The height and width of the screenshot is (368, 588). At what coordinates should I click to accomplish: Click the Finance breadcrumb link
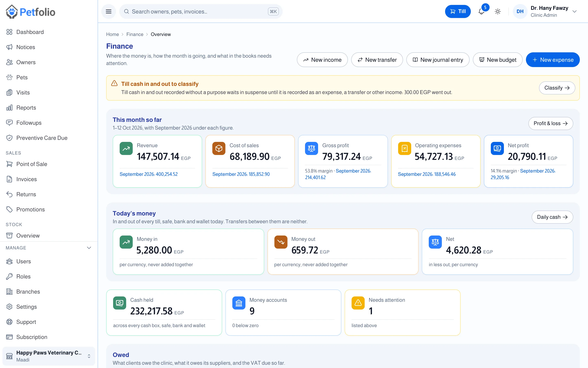(135, 34)
